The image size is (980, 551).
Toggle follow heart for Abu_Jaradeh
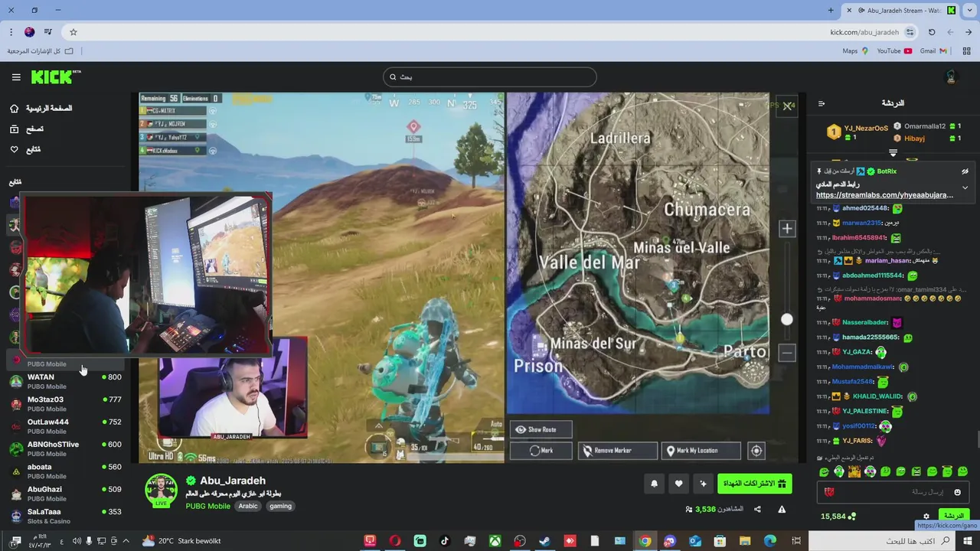(678, 484)
